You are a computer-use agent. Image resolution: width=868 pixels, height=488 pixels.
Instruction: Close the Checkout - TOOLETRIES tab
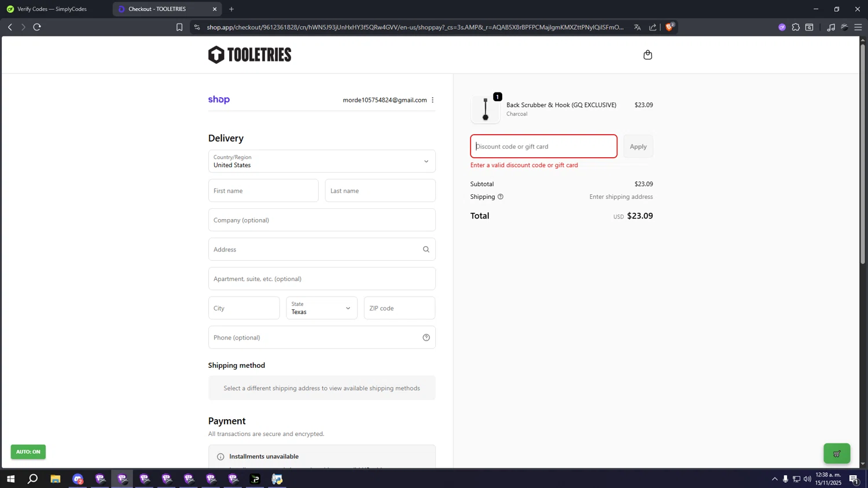215,9
